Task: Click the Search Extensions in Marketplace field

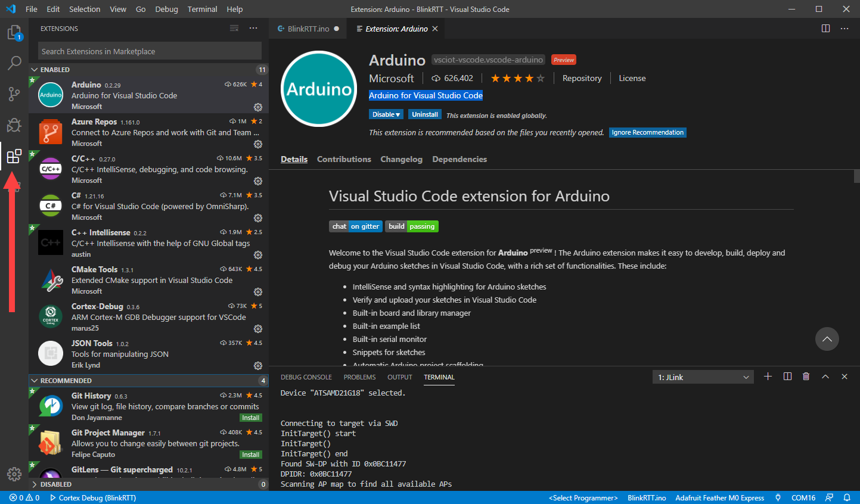Action: (x=148, y=51)
